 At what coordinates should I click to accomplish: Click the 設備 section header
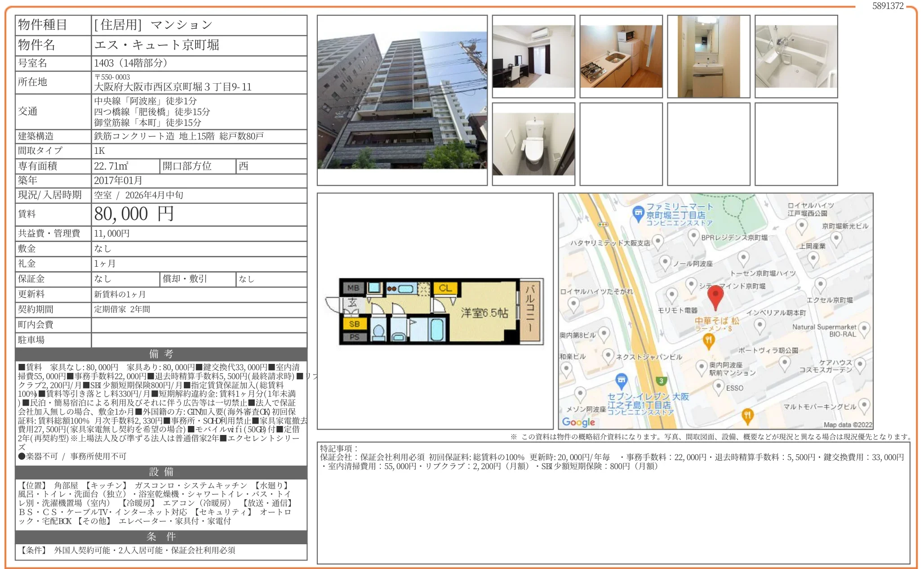point(161,472)
